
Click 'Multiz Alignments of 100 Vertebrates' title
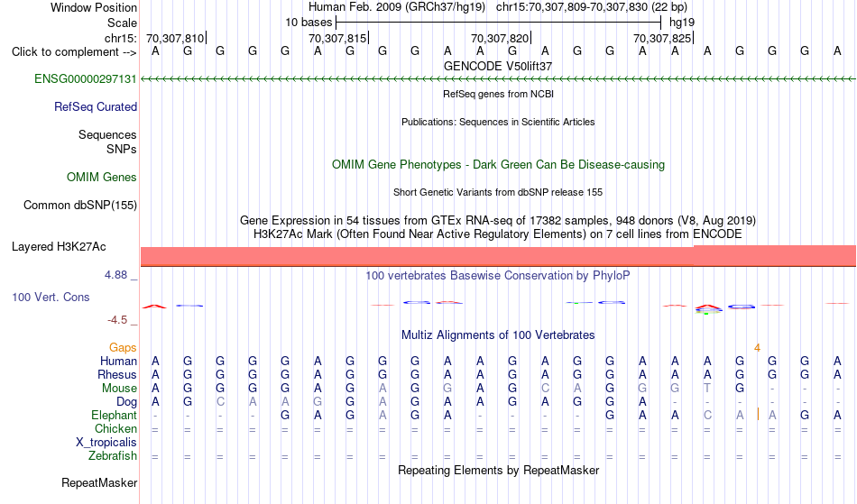coord(498,335)
